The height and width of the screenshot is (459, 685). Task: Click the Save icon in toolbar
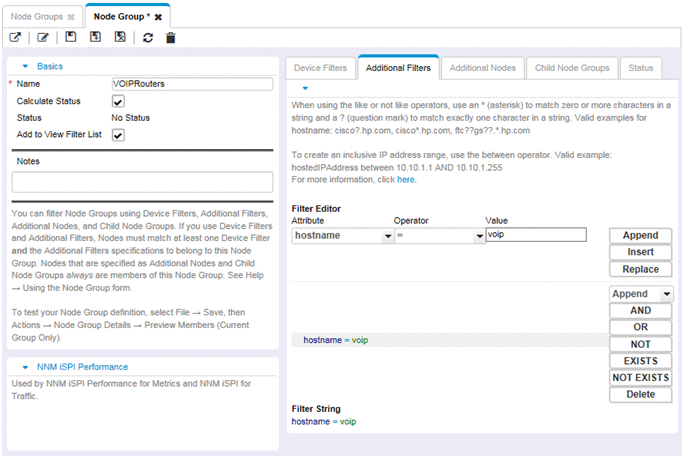(x=70, y=38)
